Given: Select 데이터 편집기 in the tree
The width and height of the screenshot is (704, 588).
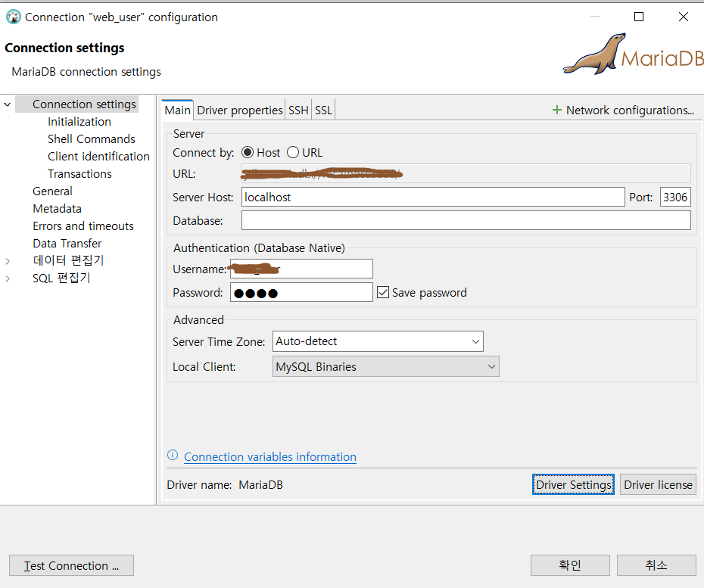Looking at the screenshot, I should (68, 261).
